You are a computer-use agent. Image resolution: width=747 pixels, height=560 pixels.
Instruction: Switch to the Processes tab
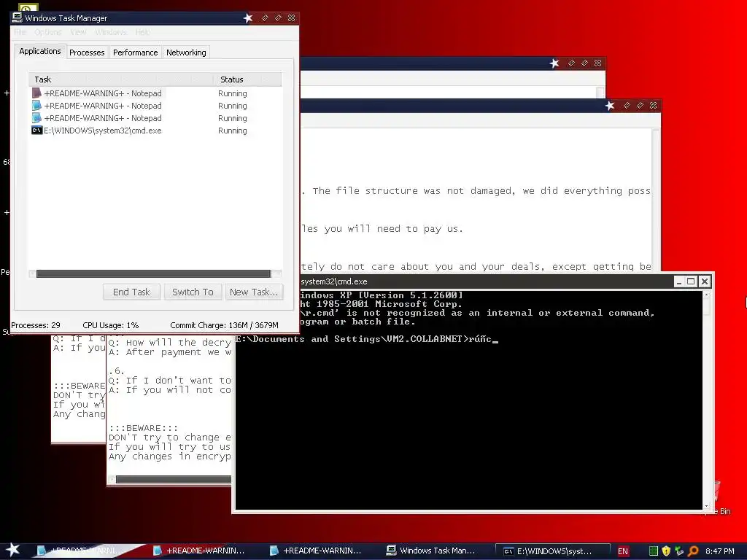pos(87,52)
